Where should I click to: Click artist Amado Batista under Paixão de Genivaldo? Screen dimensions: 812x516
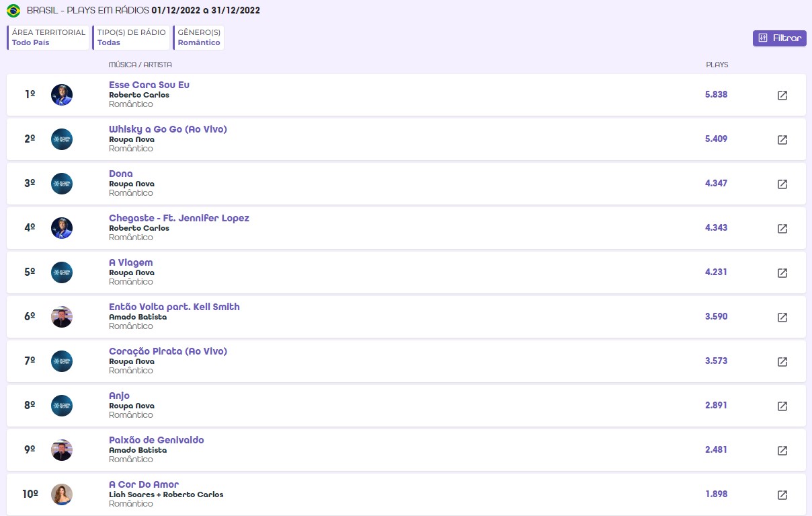[x=138, y=450]
